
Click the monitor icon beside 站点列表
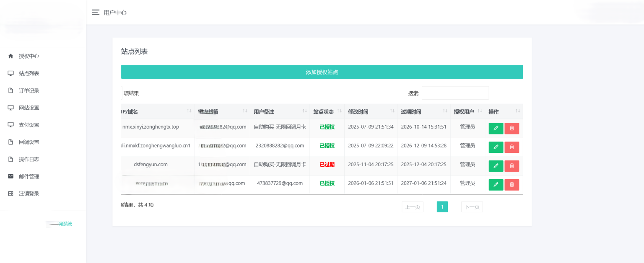coord(10,73)
